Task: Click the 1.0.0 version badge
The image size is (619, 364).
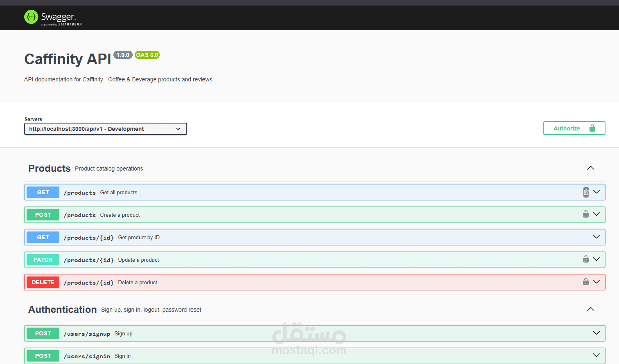Action: (x=123, y=55)
